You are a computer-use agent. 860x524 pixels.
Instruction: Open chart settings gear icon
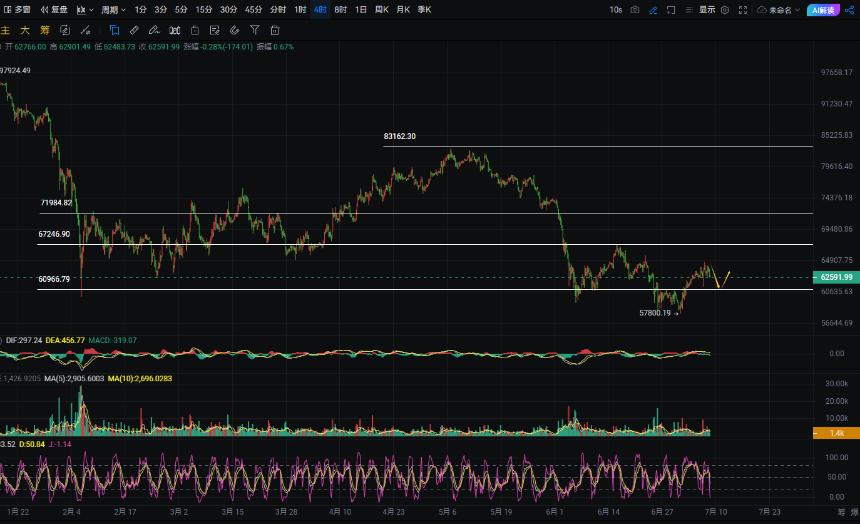[725, 10]
